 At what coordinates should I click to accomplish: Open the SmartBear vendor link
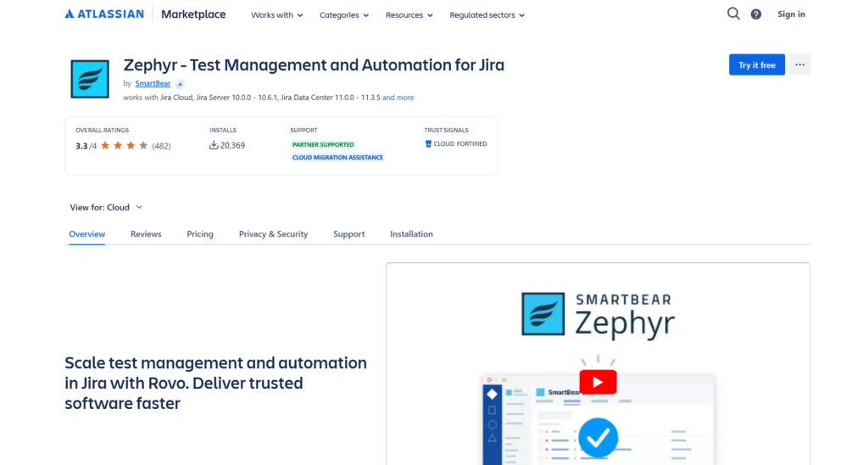tap(153, 84)
